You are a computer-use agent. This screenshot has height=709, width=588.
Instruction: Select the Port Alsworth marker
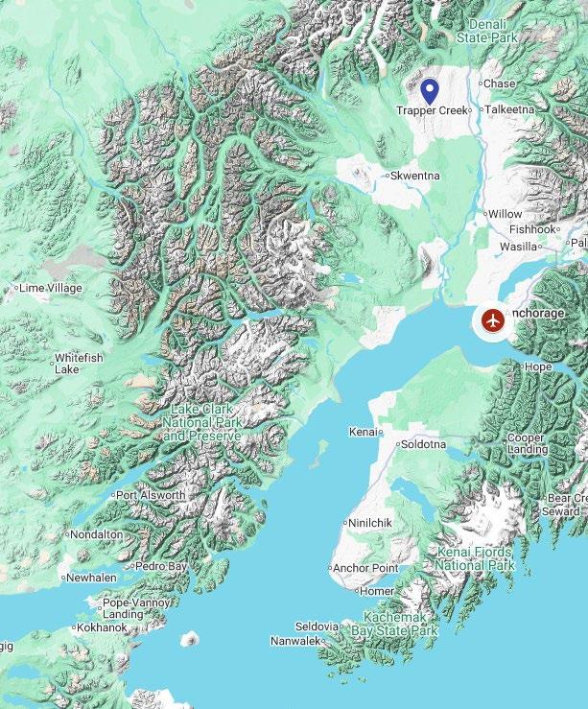[113, 495]
